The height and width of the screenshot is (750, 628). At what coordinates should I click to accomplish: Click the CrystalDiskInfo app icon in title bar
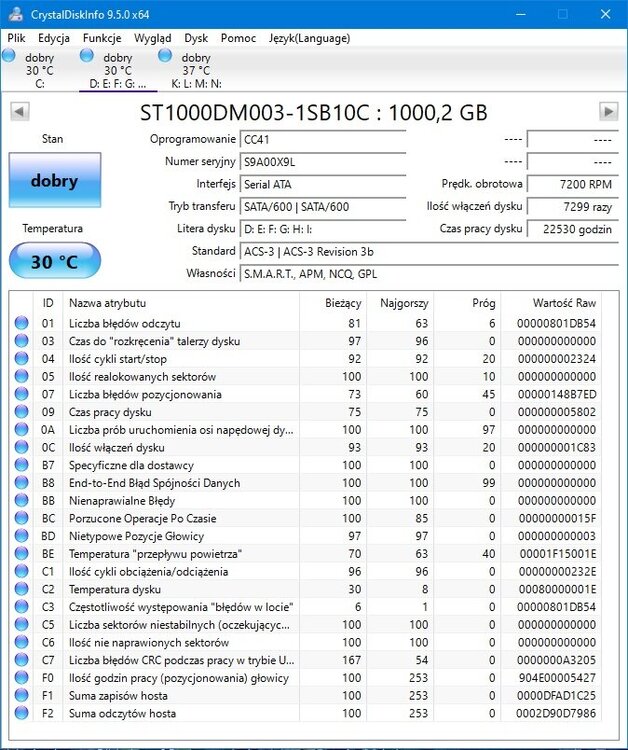point(14,14)
